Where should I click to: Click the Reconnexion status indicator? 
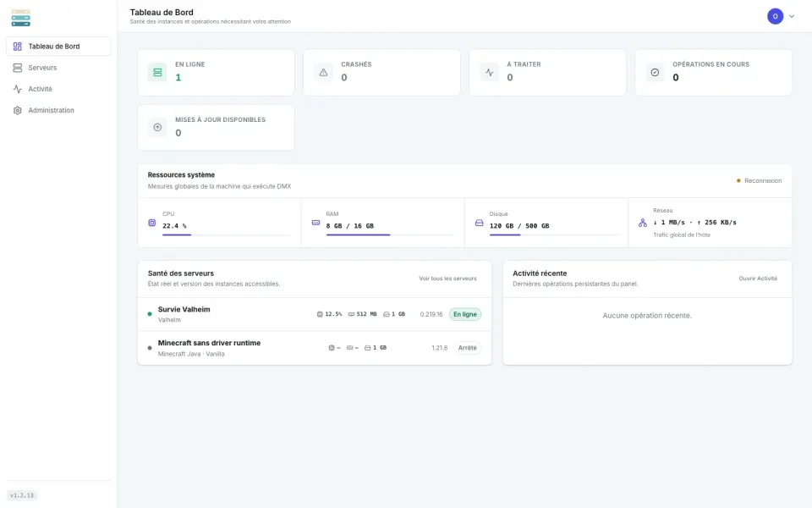tap(759, 180)
